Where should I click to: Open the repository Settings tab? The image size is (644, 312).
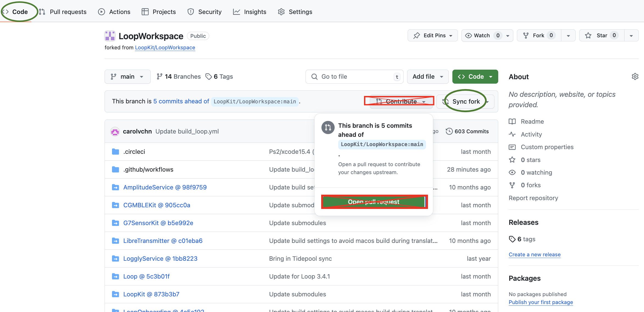click(x=295, y=12)
